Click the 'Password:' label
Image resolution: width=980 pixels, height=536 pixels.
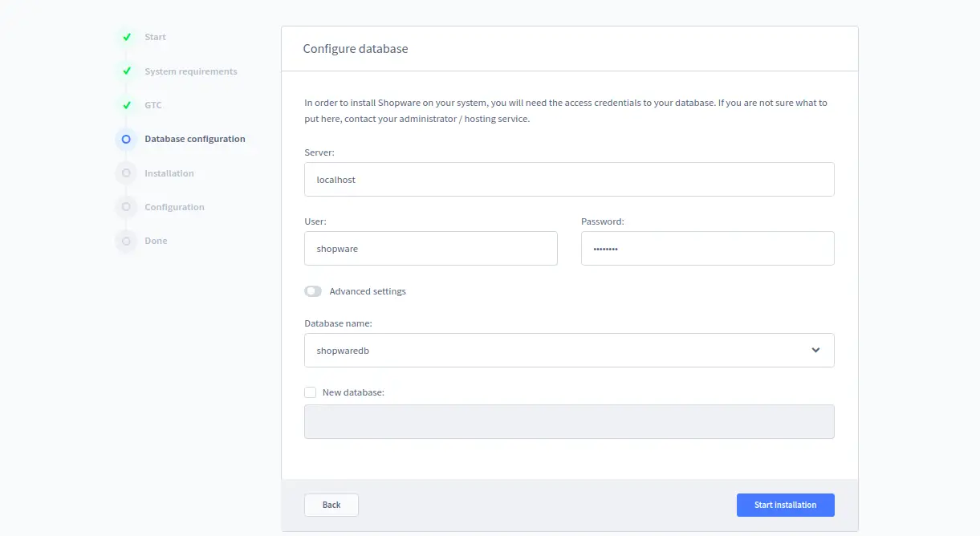point(603,221)
